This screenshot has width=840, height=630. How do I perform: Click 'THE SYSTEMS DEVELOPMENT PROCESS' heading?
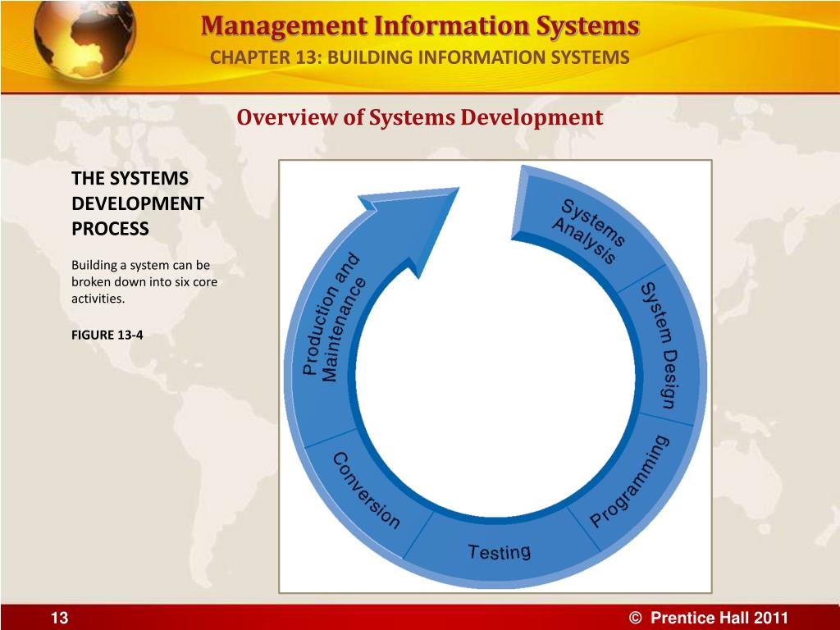click(x=138, y=203)
